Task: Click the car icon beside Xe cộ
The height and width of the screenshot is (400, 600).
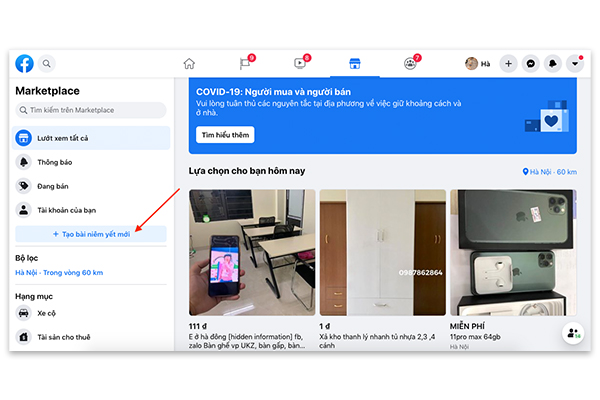Action: point(24,313)
